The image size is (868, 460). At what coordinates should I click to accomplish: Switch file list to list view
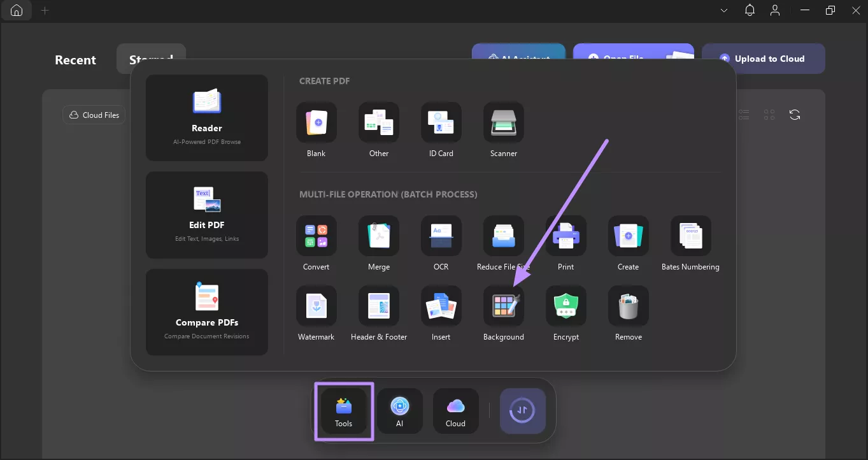[x=744, y=115]
